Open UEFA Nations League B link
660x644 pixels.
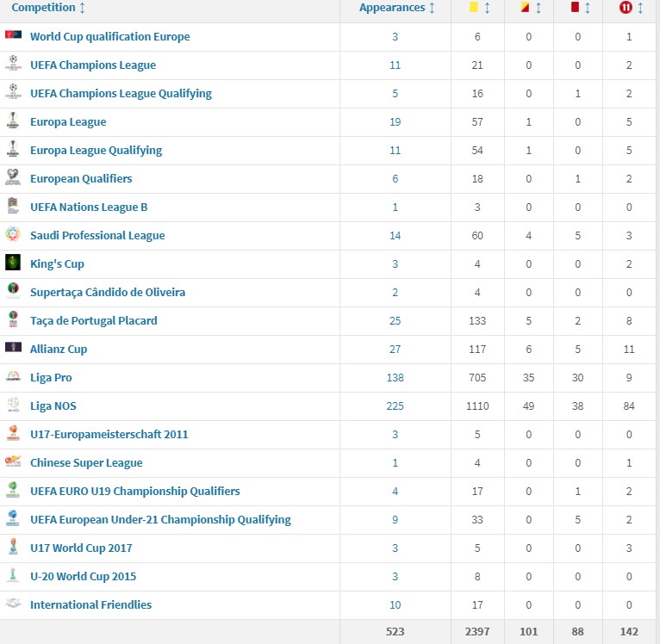[89, 207]
